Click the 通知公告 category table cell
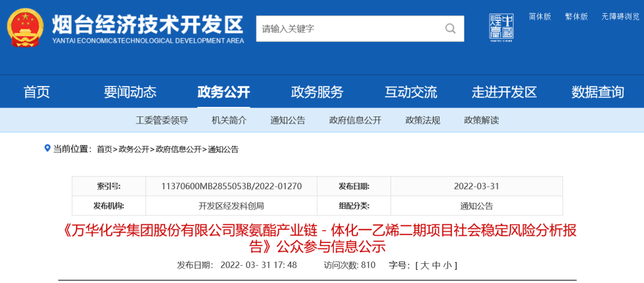Viewport: 644px width, 283px height. (476, 206)
